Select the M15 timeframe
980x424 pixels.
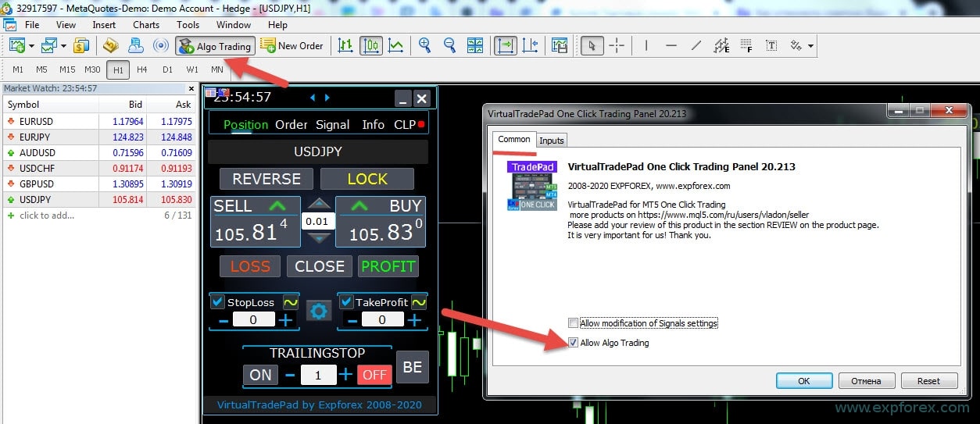[67, 69]
